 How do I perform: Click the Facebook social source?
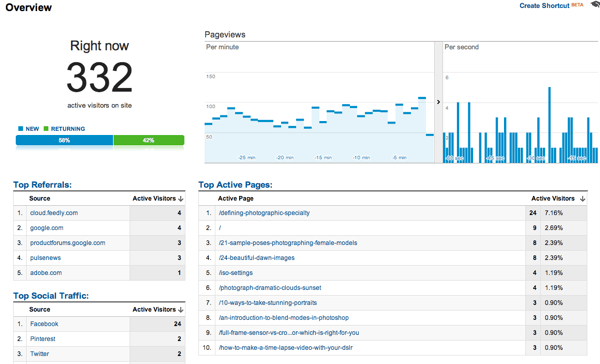[x=44, y=324]
